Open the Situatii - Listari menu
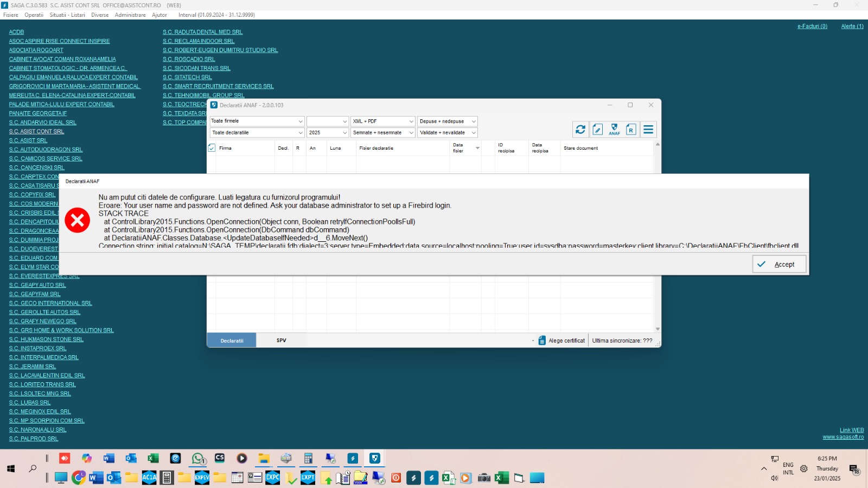 coord(67,15)
